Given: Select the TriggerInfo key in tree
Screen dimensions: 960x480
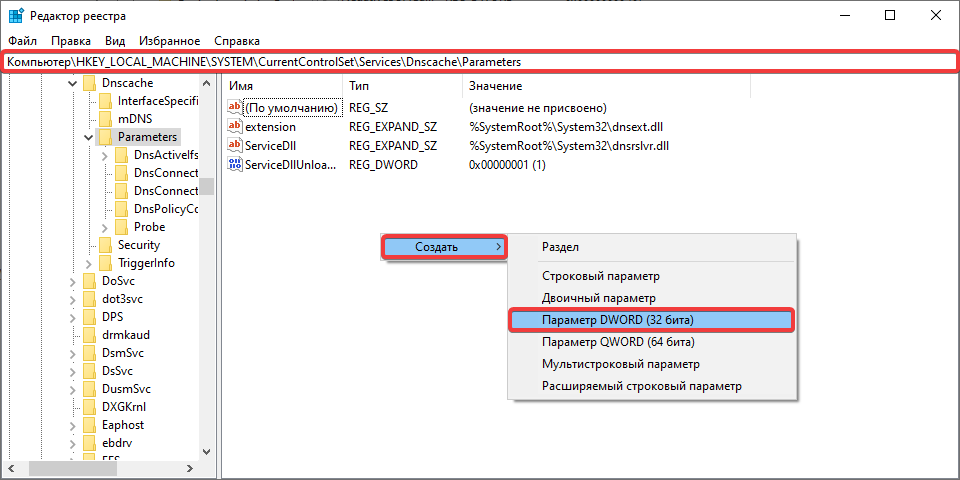Looking at the screenshot, I should (146, 263).
